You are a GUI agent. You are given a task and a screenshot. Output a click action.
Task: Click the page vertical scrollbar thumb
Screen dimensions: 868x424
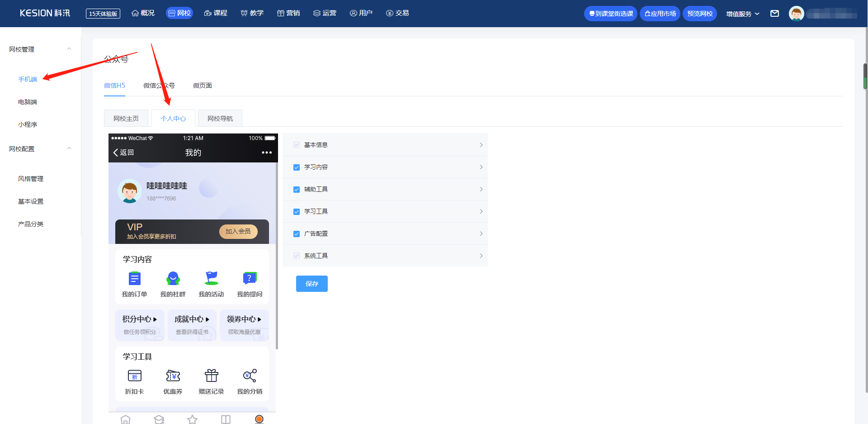pyautogui.click(x=865, y=76)
